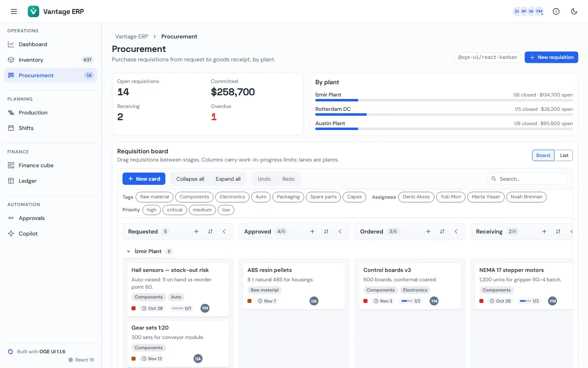Open the info icon in header
This screenshot has height=368, width=588.
(x=556, y=11)
